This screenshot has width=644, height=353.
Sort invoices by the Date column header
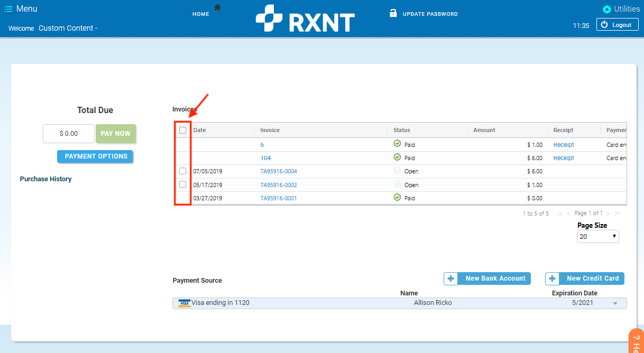(199, 130)
